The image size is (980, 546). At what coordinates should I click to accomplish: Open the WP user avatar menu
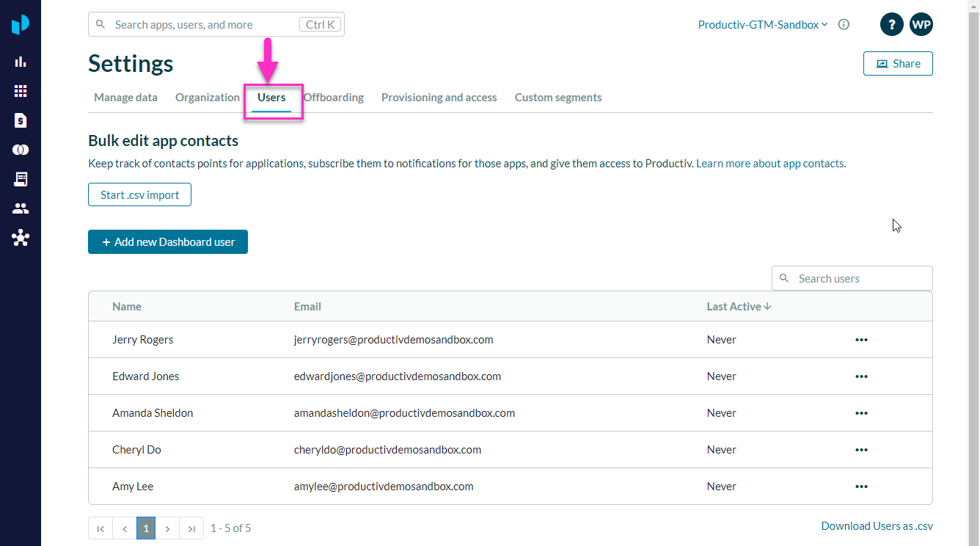(x=921, y=24)
